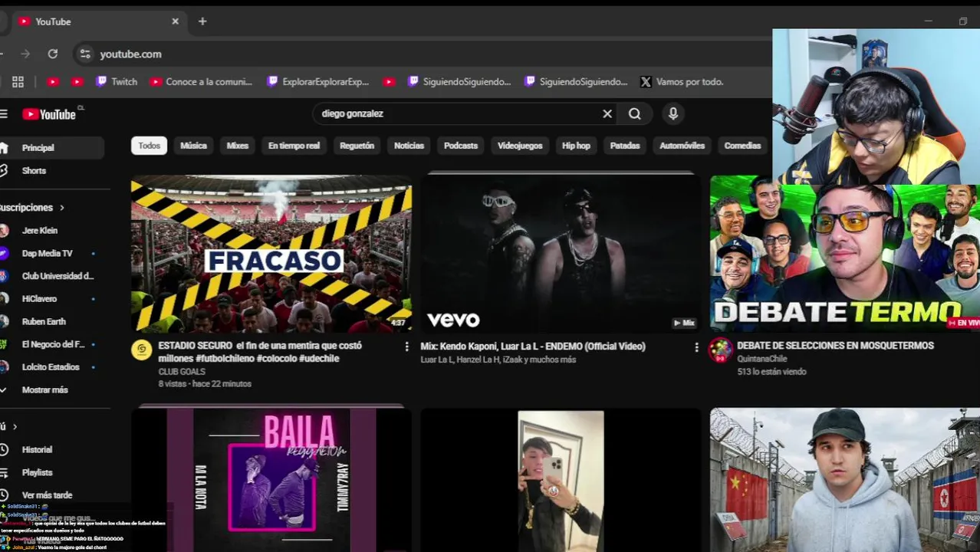The width and height of the screenshot is (980, 552).
Task: Open a new browser tab
Action: point(202,21)
